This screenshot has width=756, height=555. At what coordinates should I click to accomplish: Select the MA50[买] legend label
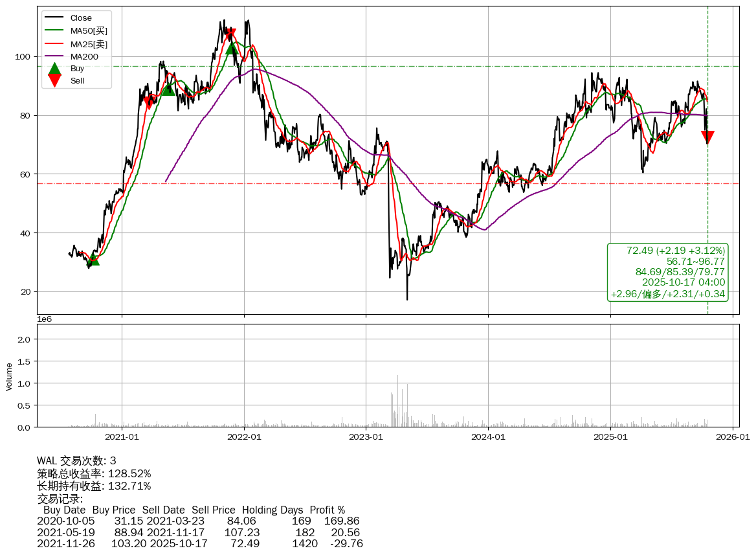pyautogui.click(x=89, y=30)
